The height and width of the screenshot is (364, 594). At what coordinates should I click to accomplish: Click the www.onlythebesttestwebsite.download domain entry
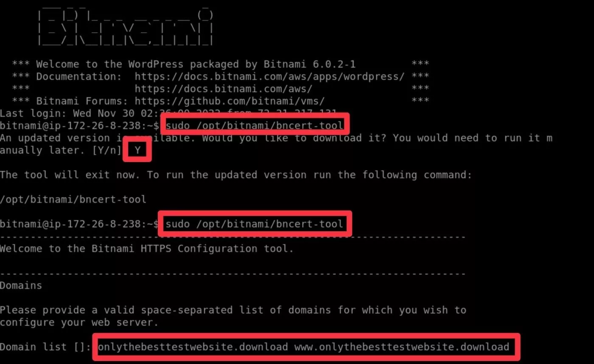[401, 347]
